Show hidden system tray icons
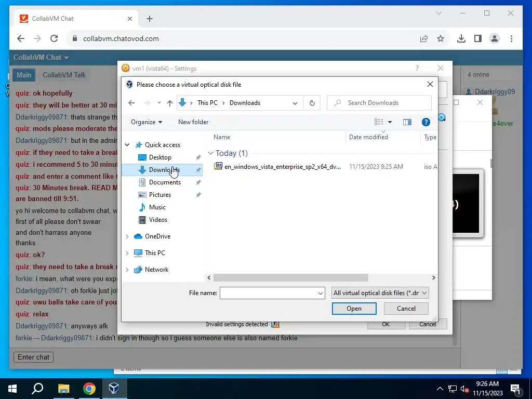The height and width of the screenshot is (399, 532). (x=440, y=389)
